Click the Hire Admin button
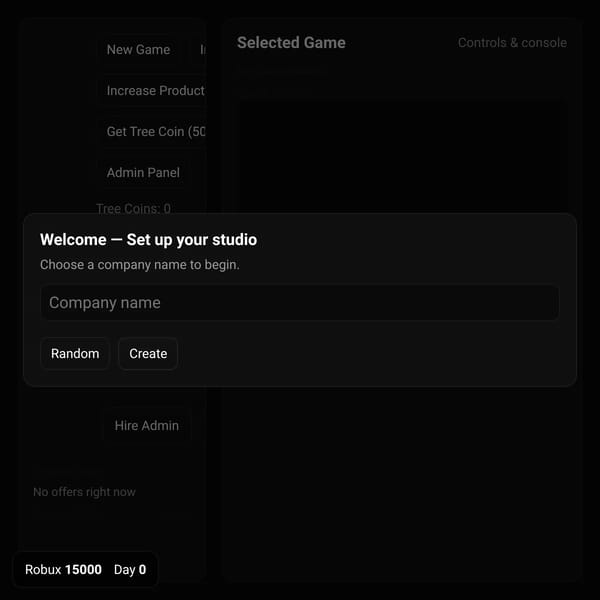600x600 pixels. pos(147,426)
